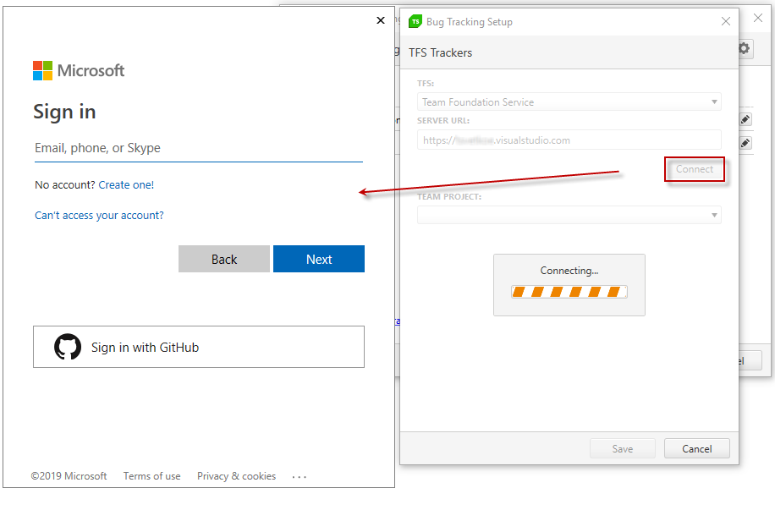Viewport: 775px width, 532px height.
Task: Click the ©2019 Microsoft footer text
Action: pyautogui.click(x=69, y=476)
